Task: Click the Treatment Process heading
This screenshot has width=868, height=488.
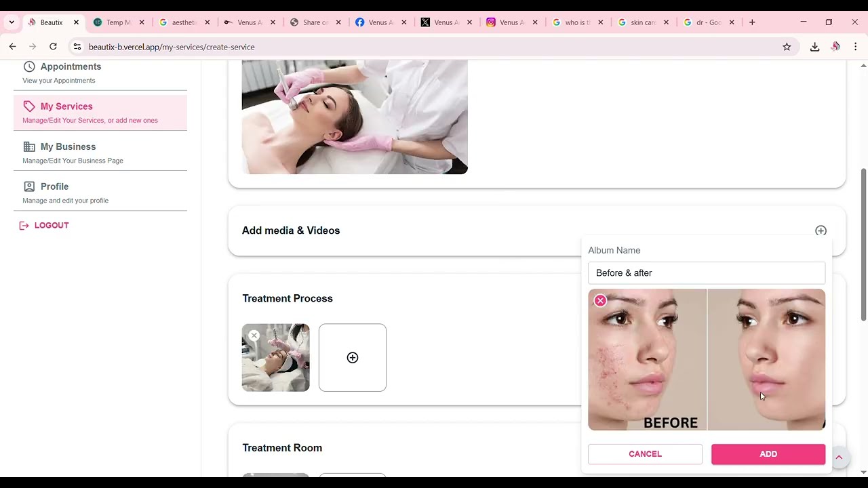Action: tap(288, 298)
